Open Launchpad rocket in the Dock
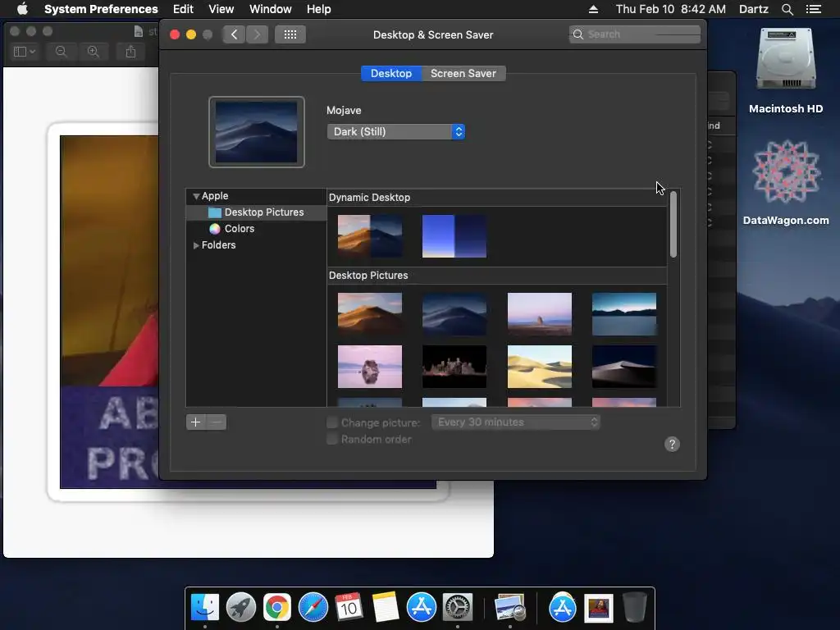The width and height of the screenshot is (840, 630). pyautogui.click(x=241, y=608)
